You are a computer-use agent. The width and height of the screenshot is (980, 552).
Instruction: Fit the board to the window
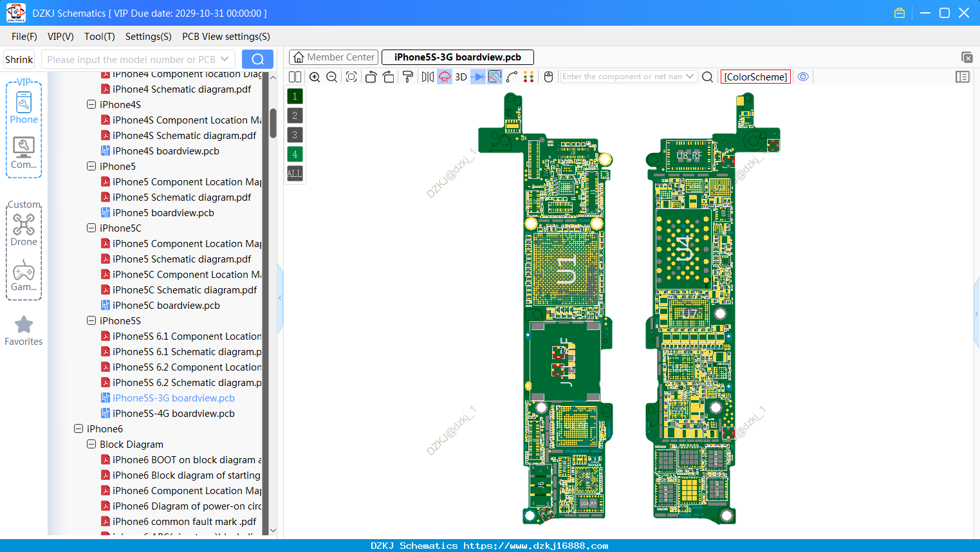(x=351, y=77)
